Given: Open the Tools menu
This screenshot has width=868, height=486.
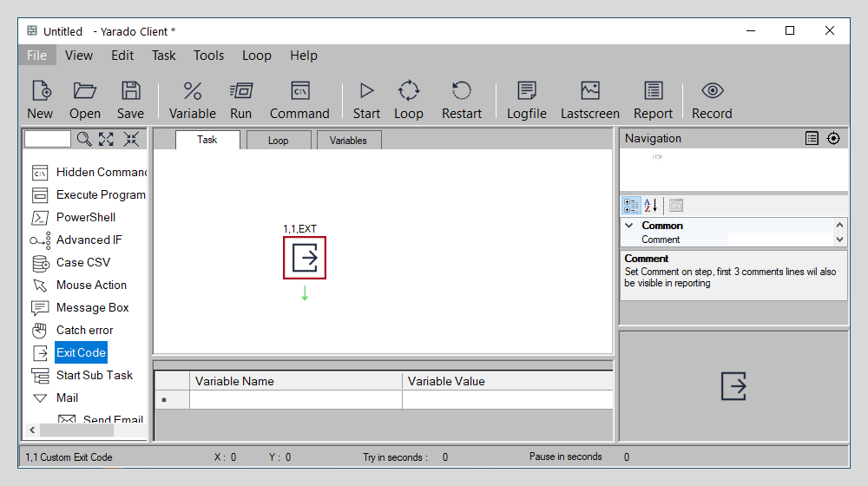Looking at the screenshot, I should pos(208,56).
